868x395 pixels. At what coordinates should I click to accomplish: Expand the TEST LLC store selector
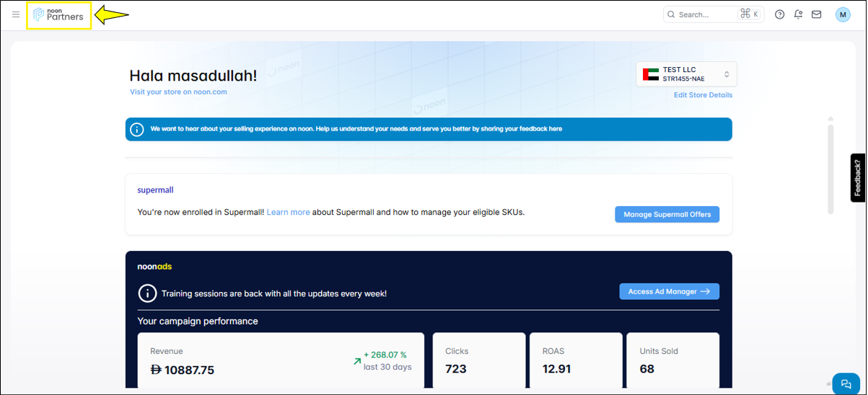(x=687, y=74)
